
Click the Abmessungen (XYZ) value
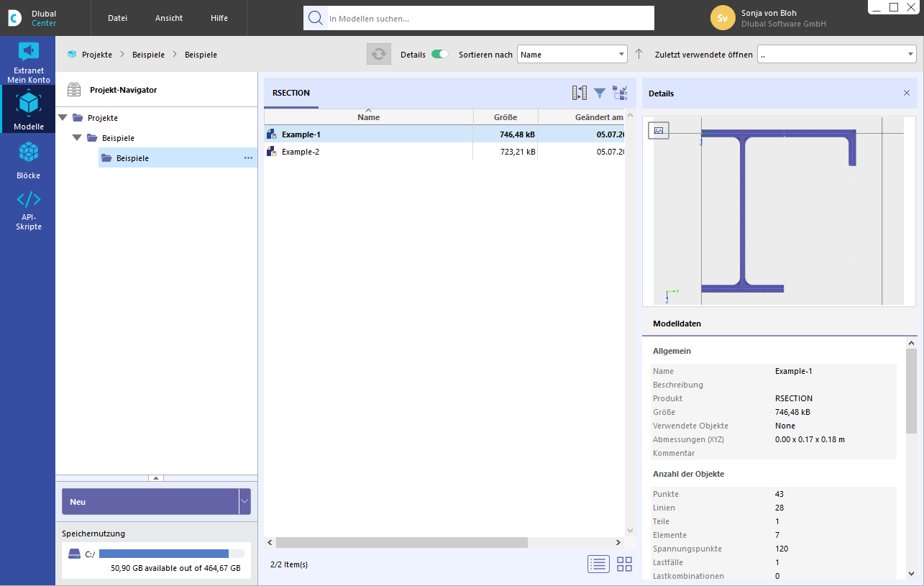pyautogui.click(x=810, y=439)
